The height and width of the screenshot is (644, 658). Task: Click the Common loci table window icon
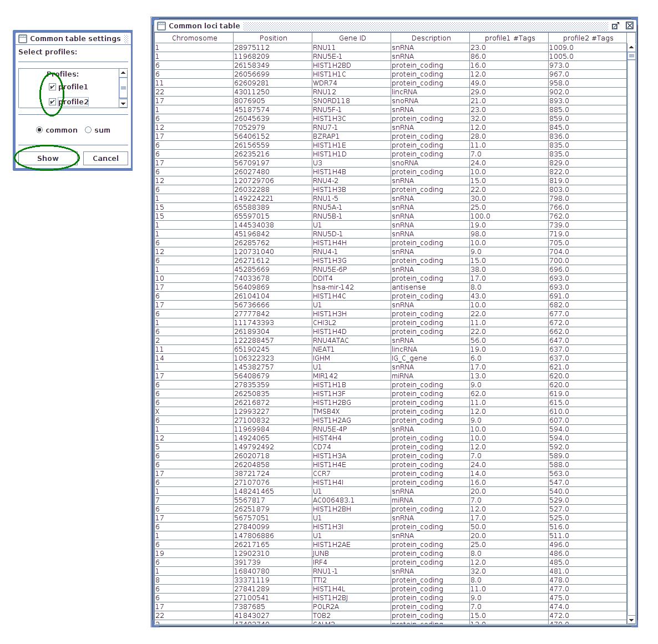pos(161,26)
